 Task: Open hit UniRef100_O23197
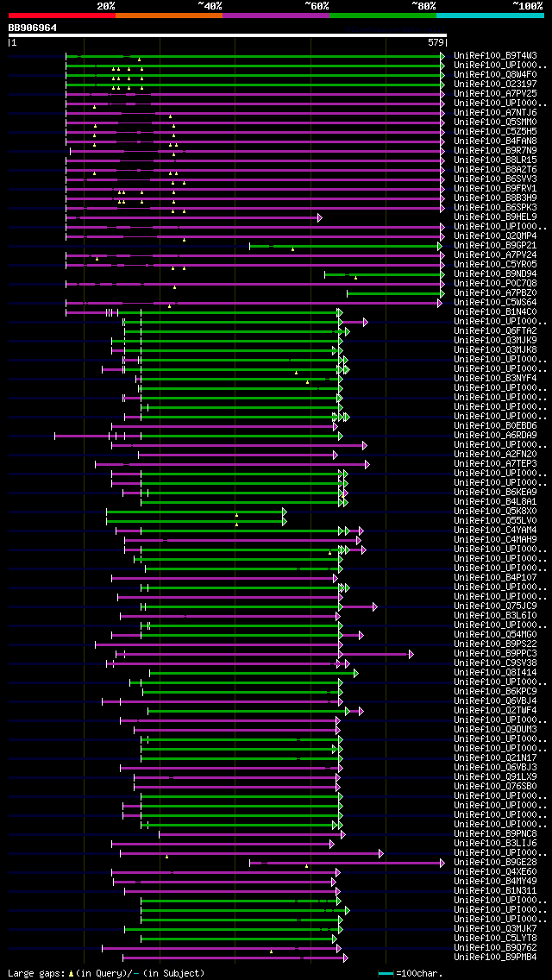(496, 85)
